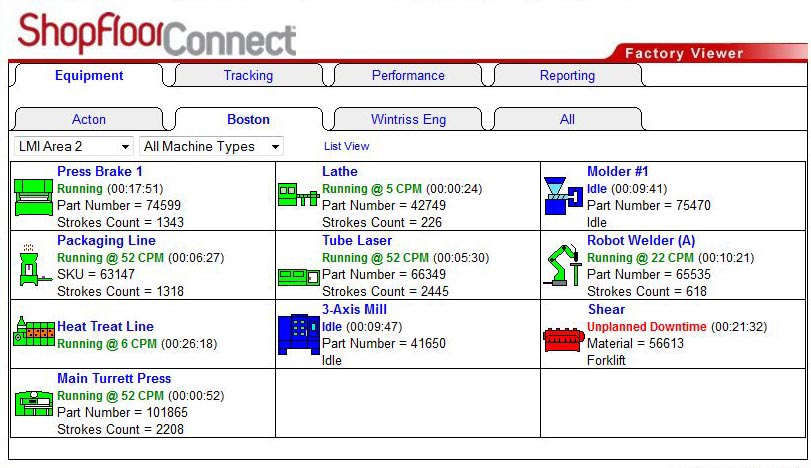Open the All Machine Types dropdown
Image resolution: width=811 pixels, height=468 pixels.
tap(211, 146)
